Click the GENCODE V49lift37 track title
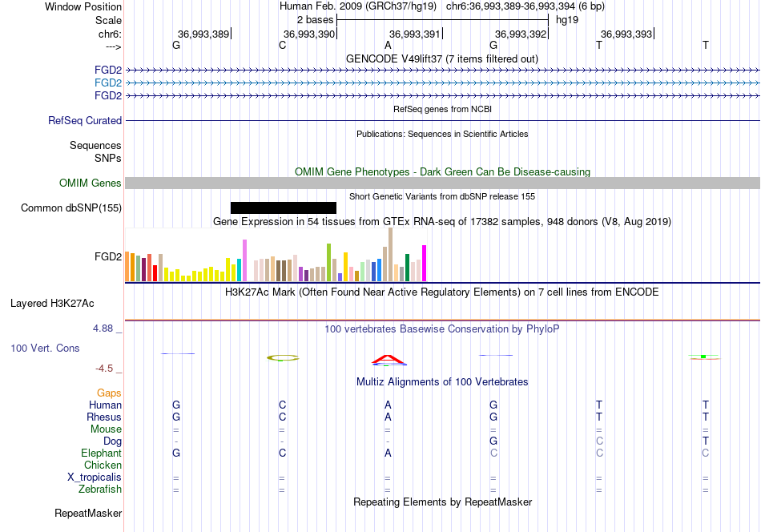This screenshot has height=532, width=761. pyautogui.click(x=442, y=58)
